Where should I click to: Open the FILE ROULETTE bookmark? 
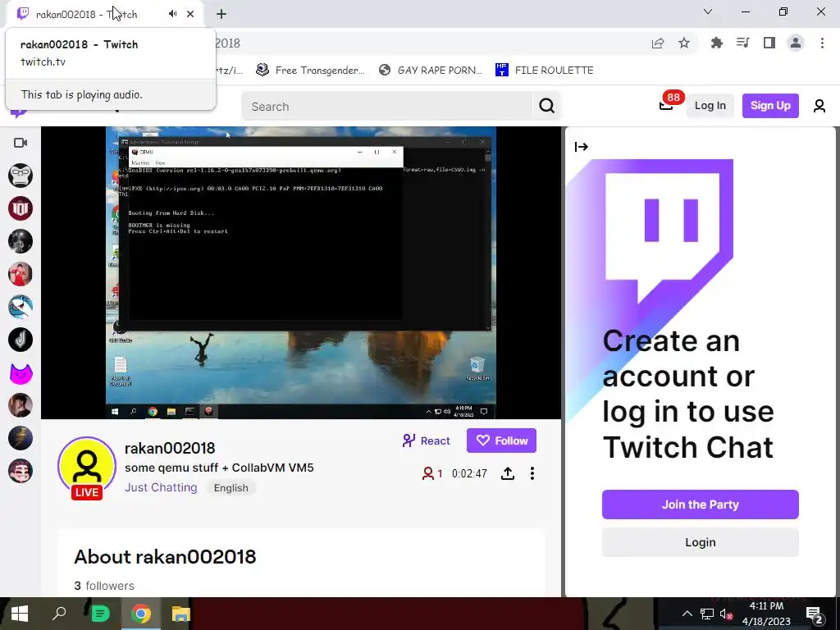[x=545, y=71]
